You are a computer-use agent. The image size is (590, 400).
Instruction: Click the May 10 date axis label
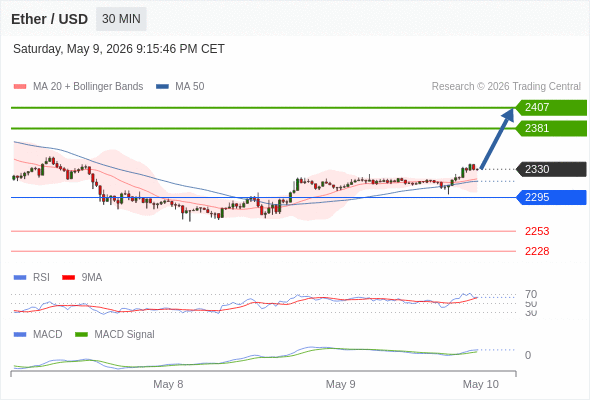(x=481, y=384)
